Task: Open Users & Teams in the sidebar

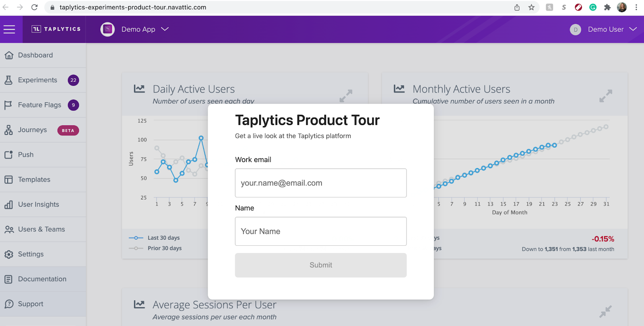Action: [43, 229]
